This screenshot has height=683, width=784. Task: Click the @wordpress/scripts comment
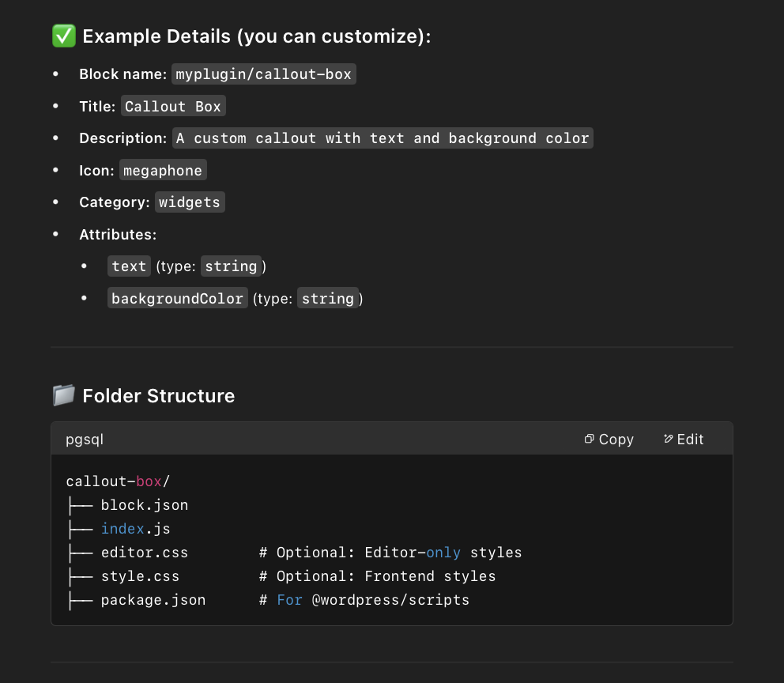click(364, 600)
